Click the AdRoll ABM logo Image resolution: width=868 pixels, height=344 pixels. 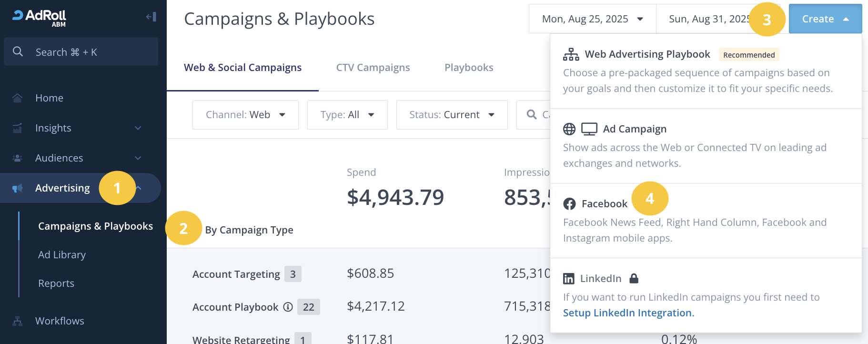40,18
